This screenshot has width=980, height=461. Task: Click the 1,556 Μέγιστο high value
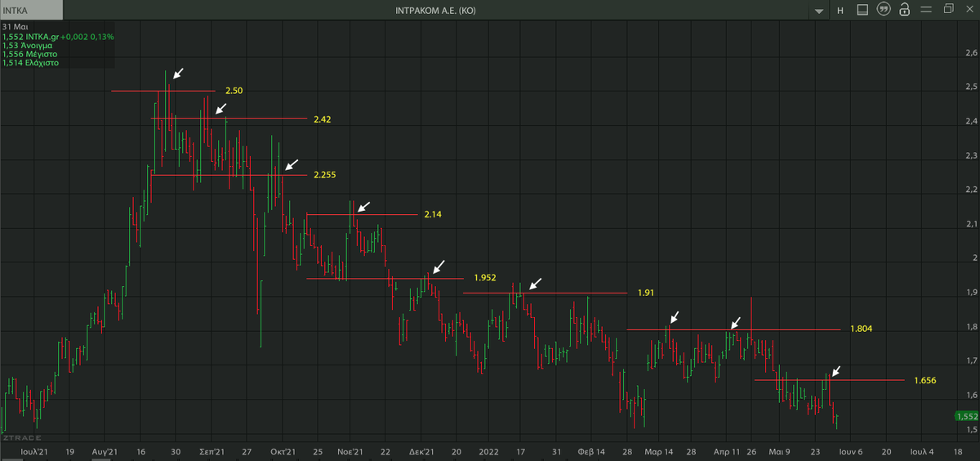tap(29, 54)
